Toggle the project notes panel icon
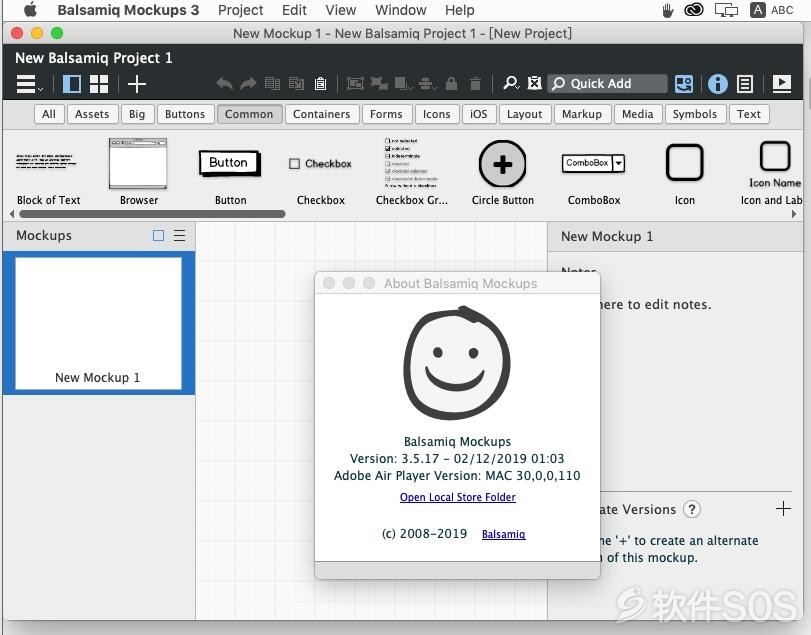Screen dimensions: 811x635 (745, 84)
